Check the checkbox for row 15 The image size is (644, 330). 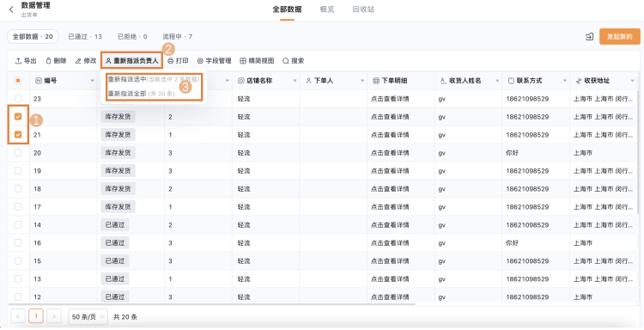point(18,261)
